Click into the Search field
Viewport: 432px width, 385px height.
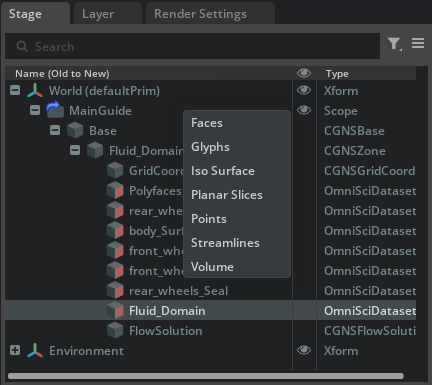pos(192,46)
